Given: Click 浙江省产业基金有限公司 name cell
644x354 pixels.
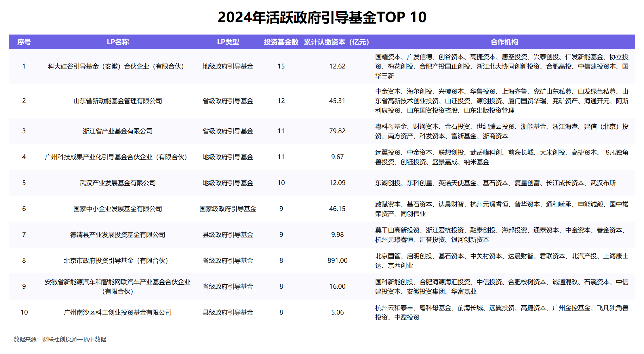Looking at the screenshot, I should pos(118,131).
